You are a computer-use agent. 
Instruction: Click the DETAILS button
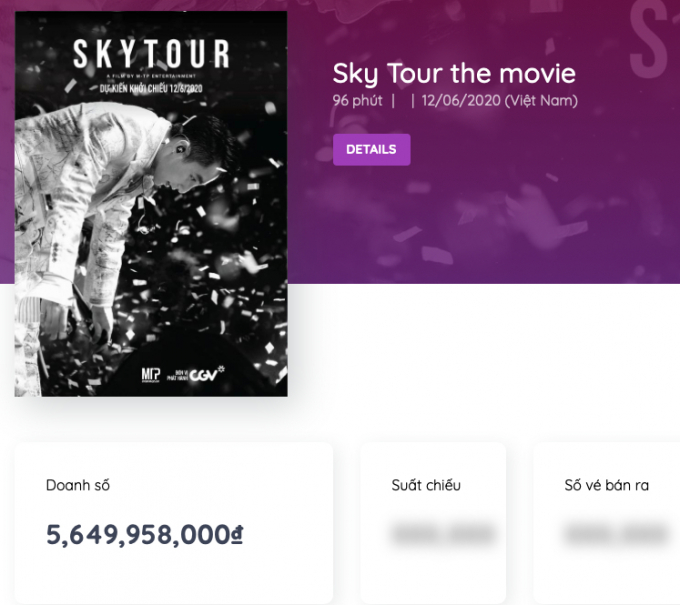[x=371, y=150]
